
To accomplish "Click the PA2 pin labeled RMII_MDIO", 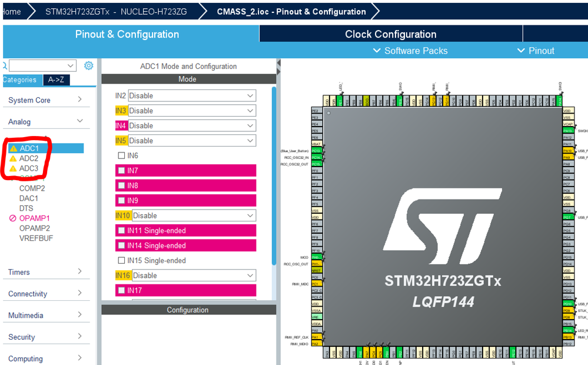I will (317, 344).
